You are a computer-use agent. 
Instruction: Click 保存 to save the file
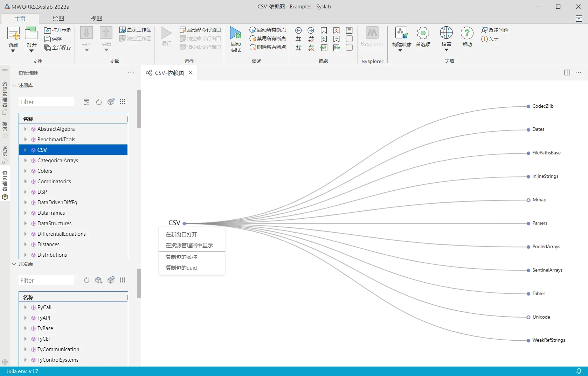53,39
